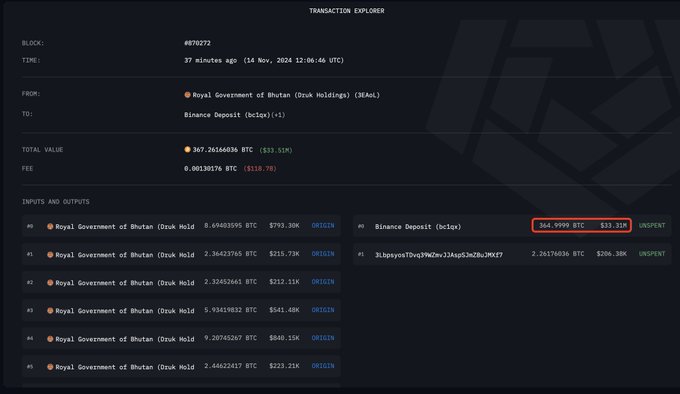Click 8.69403595 BTC input amount
680x394 pixels.
[231, 226]
